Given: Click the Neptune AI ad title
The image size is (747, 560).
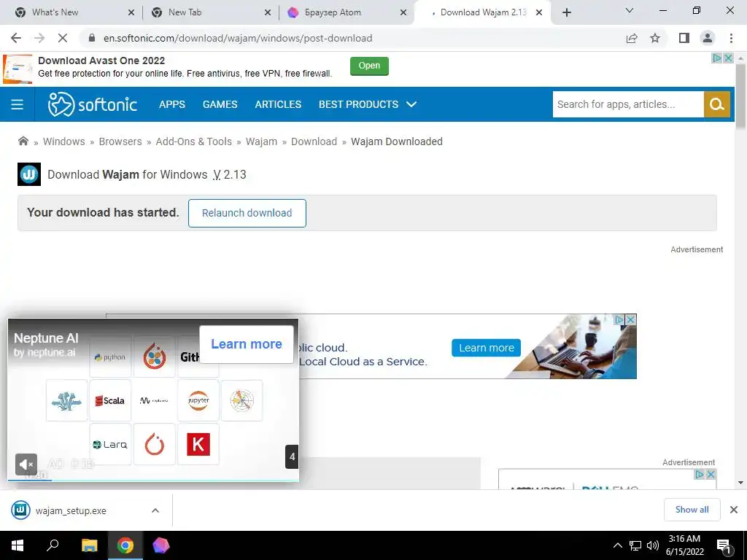Looking at the screenshot, I should point(46,338).
